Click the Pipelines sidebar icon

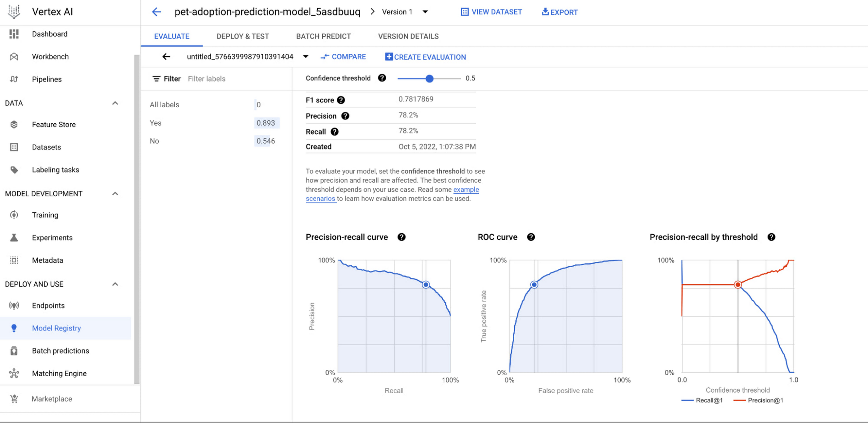[x=14, y=79]
